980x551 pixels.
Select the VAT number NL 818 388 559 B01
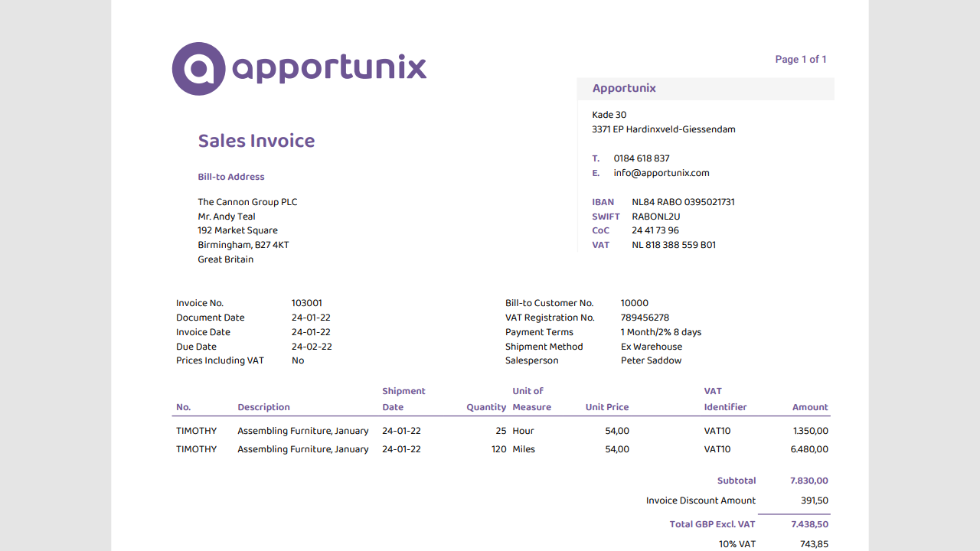coord(674,245)
